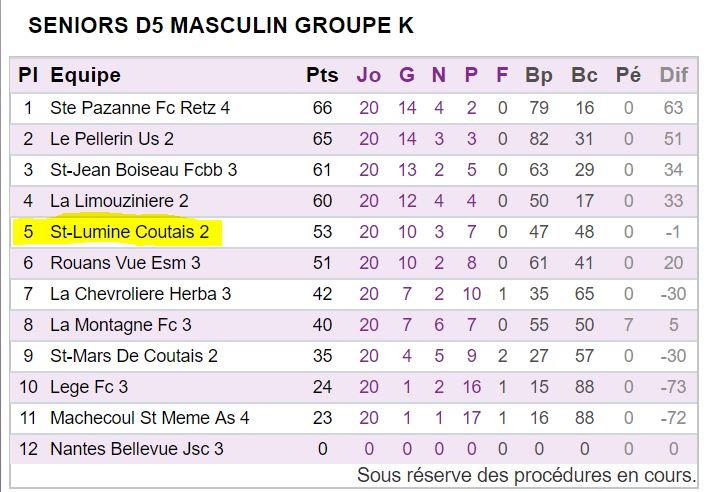Open Rouans Vue Esm 3 entry

point(125,263)
